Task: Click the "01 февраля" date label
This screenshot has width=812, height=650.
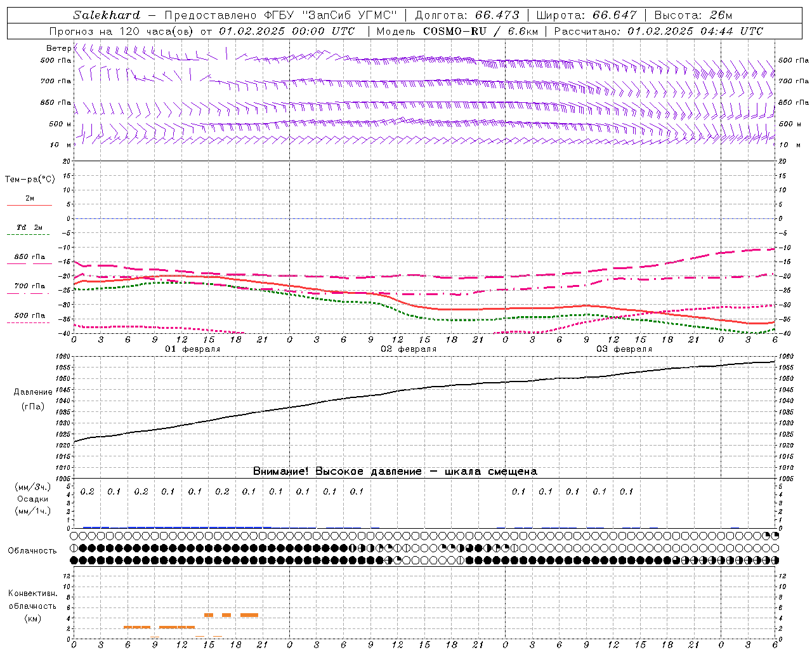Action: click(193, 349)
